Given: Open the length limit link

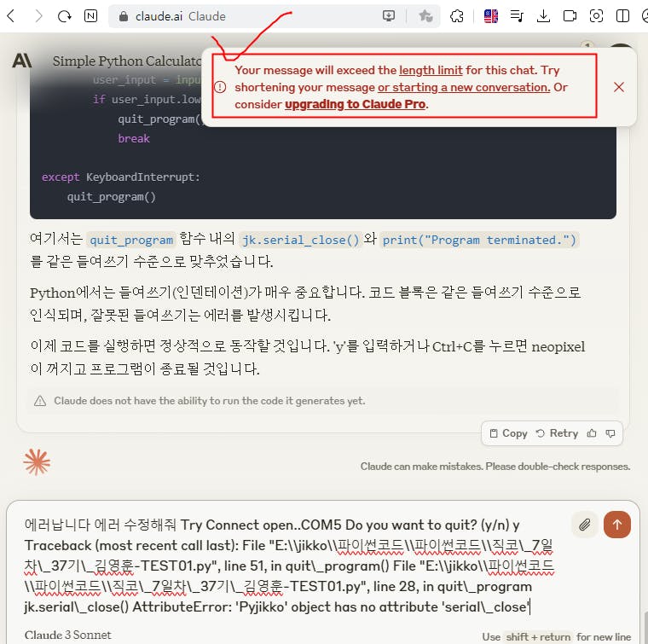Looking at the screenshot, I should point(431,70).
